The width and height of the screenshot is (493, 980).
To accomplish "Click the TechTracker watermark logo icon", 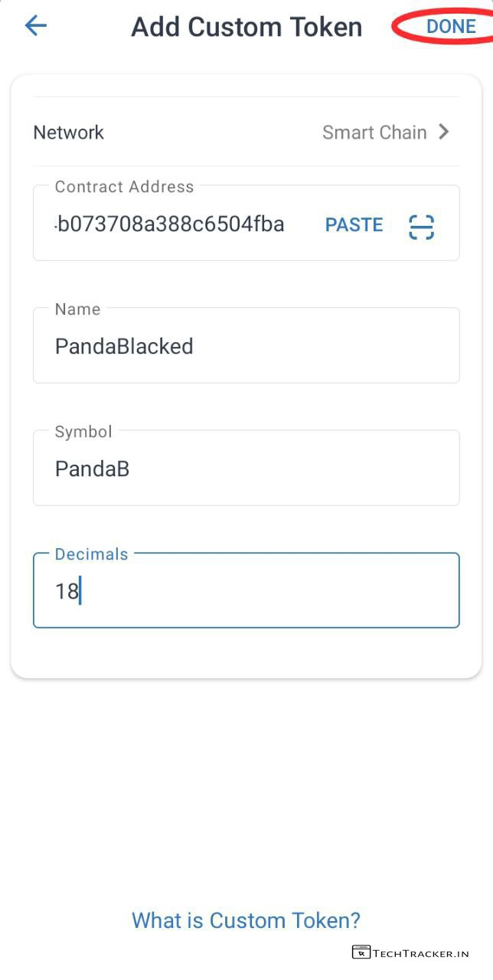I will [x=361, y=952].
